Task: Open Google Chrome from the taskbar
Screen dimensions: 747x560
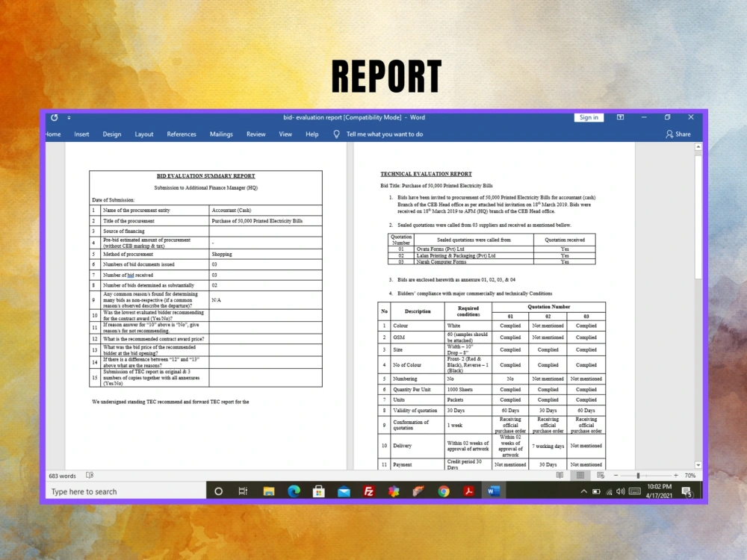Action: [x=444, y=491]
